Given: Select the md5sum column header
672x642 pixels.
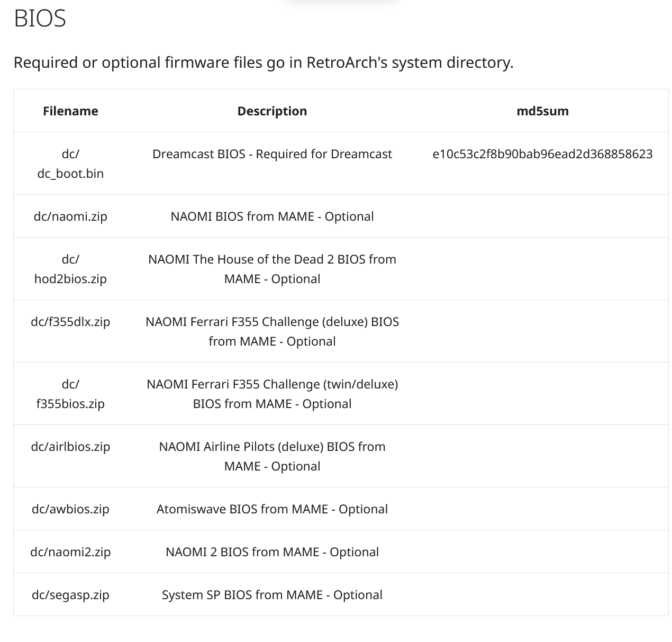Looking at the screenshot, I should click(x=542, y=111).
